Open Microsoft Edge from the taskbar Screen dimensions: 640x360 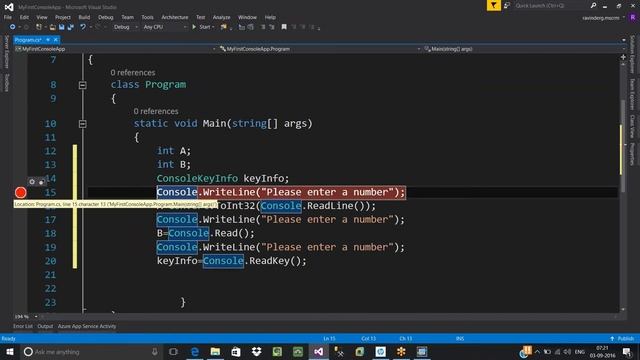click(195, 351)
